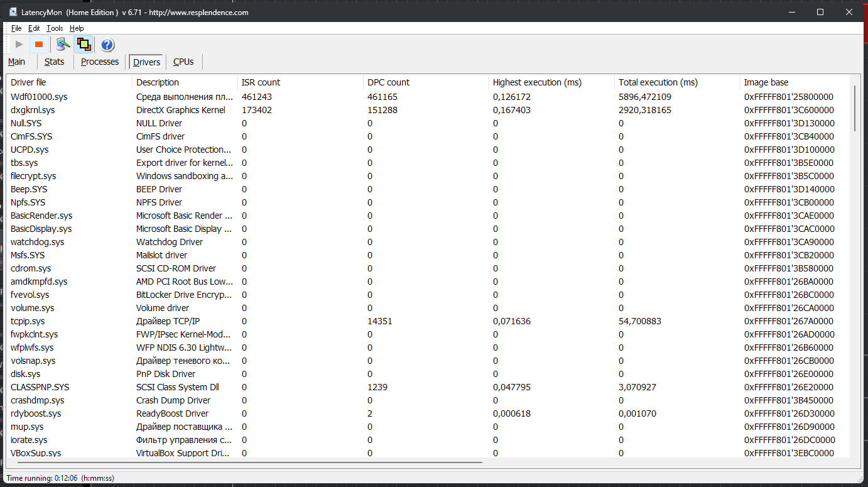Select the fvevol.sys driver row
The height and width of the screenshot is (487, 868).
(x=428, y=295)
